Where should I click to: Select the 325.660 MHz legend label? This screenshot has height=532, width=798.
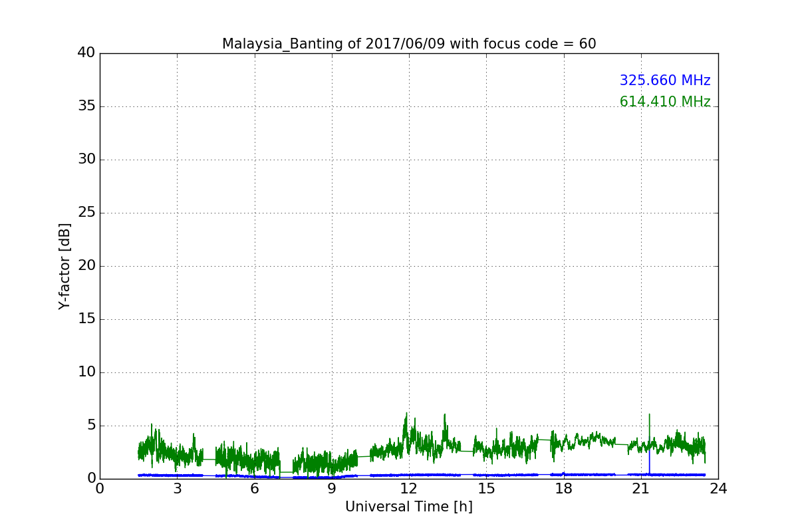pos(665,80)
